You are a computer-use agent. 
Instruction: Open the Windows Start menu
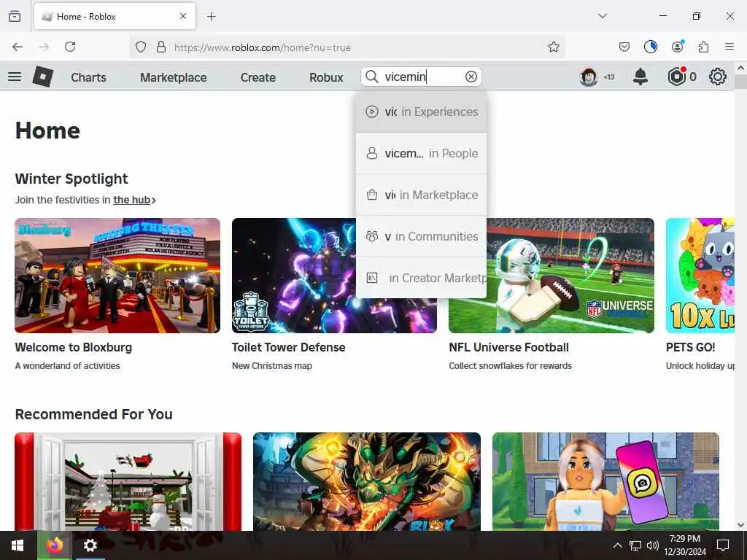(x=18, y=545)
